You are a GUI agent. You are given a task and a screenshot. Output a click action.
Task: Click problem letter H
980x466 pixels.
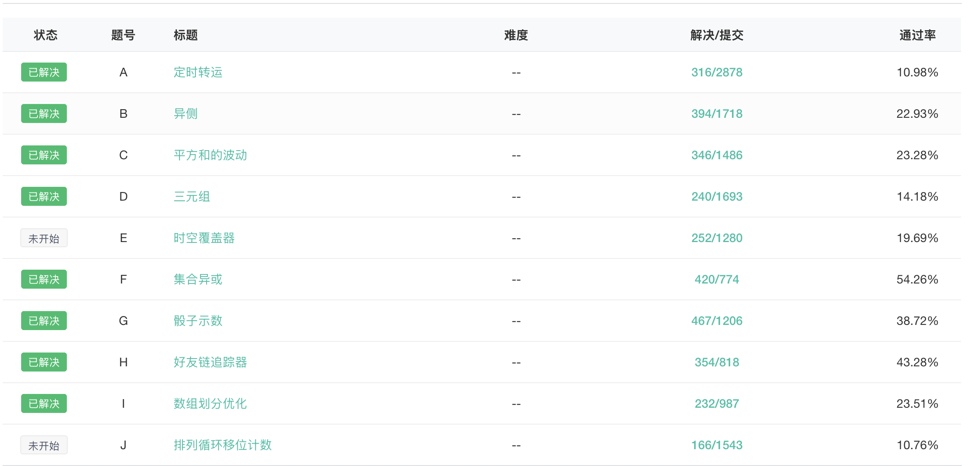coord(123,362)
